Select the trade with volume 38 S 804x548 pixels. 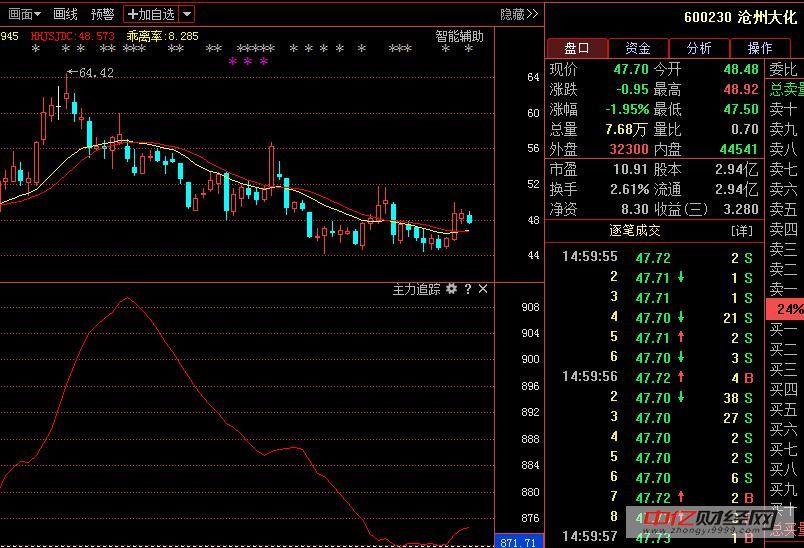coord(657,397)
